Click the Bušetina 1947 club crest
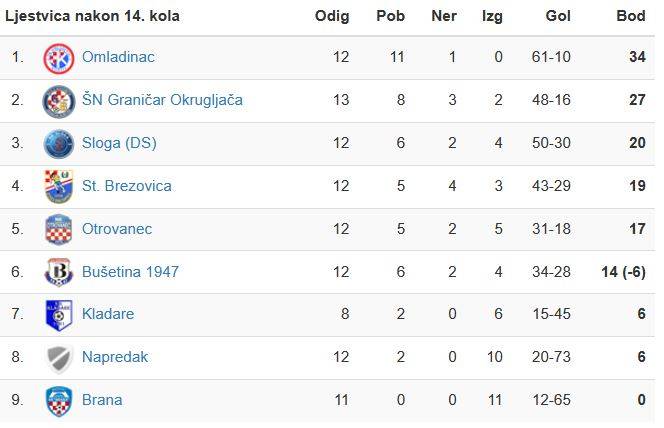 (x=59, y=272)
